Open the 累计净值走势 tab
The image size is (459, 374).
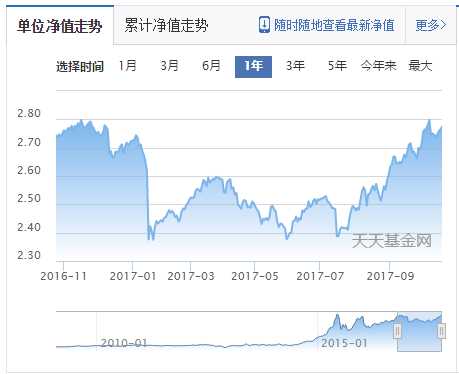166,25
